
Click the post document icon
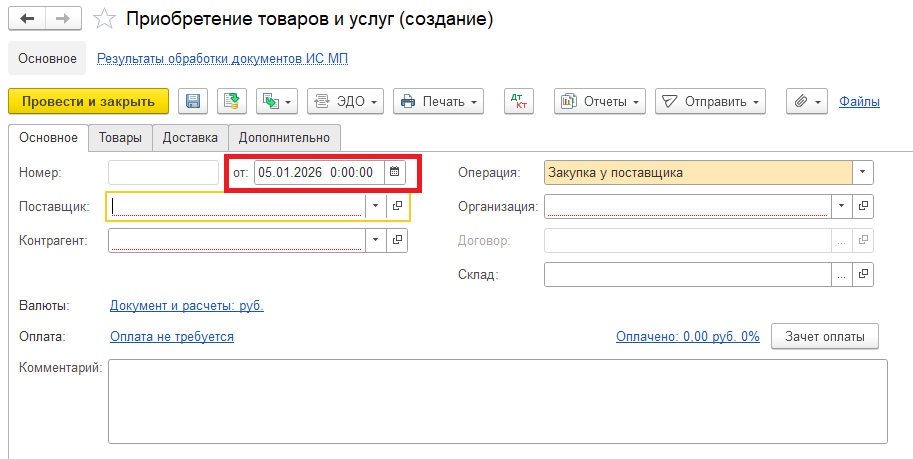(231, 101)
